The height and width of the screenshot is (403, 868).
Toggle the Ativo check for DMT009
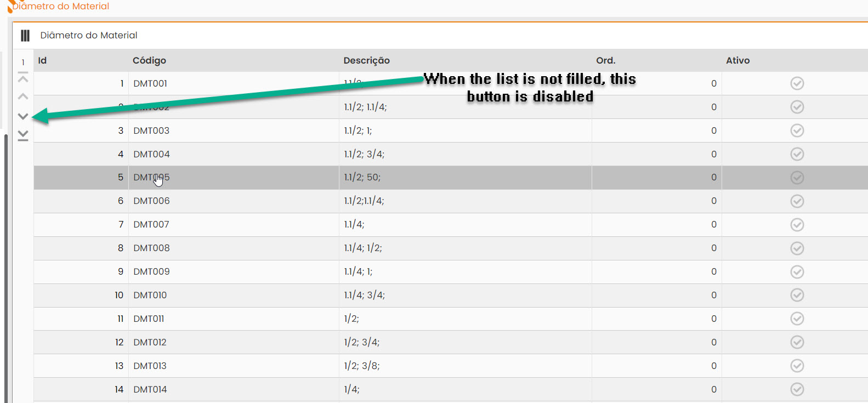(x=797, y=272)
